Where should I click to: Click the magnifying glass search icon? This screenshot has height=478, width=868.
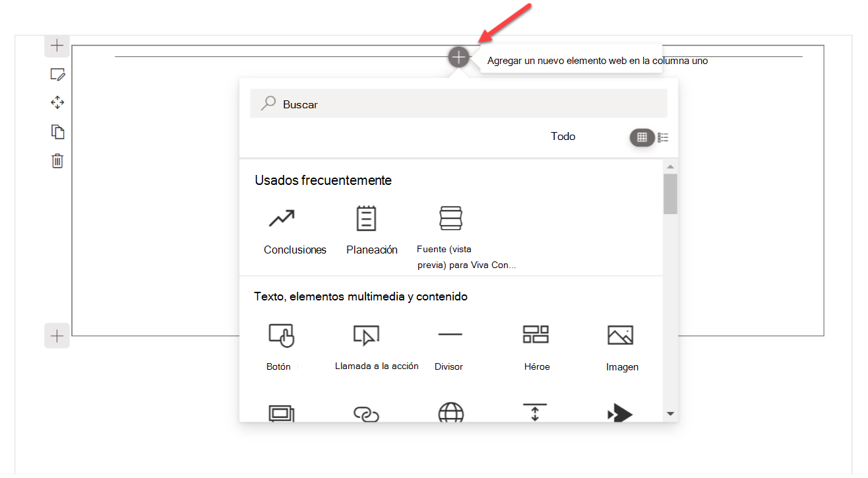(x=268, y=104)
